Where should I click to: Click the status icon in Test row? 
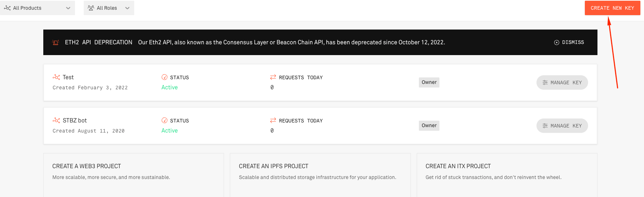pos(165,77)
